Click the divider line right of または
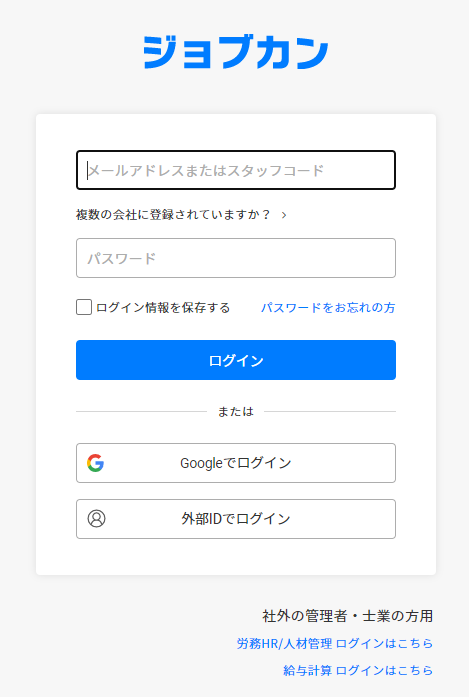This screenshot has height=697, width=469. pos(330,412)
